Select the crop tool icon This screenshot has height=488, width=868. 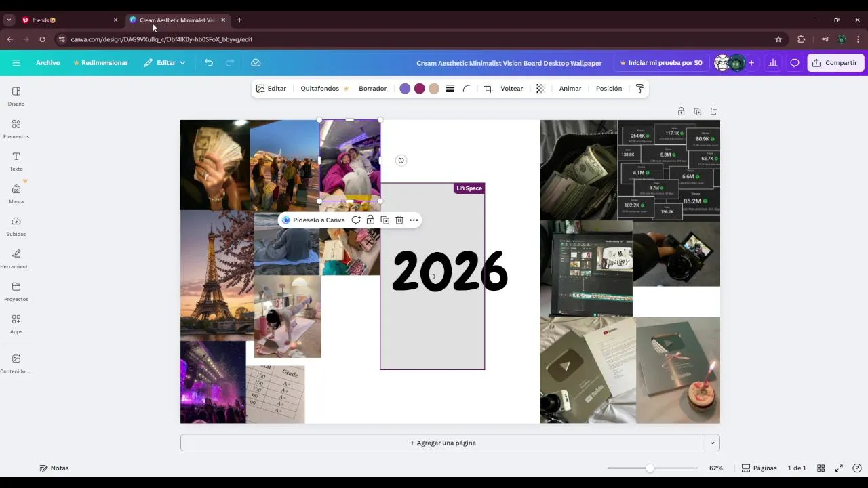pyautogui.click(x=488, y=89)
